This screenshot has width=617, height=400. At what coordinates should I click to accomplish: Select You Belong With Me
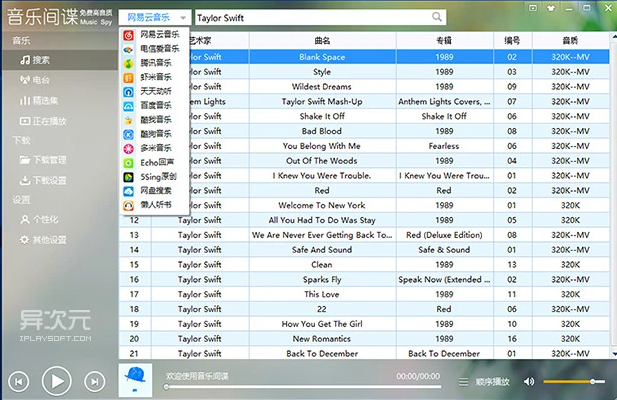322,146
